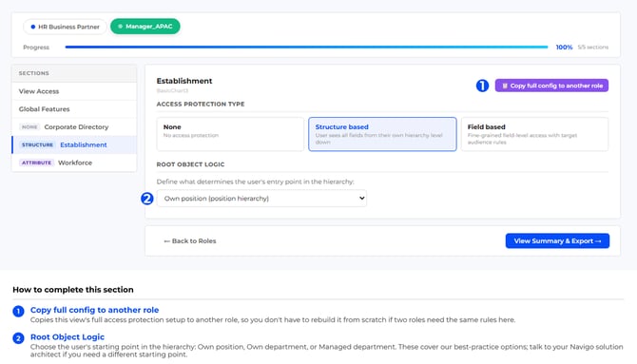Screen dimensions: 637x364
Task: Open the Workforce section
Action: [x=74, y=163]
